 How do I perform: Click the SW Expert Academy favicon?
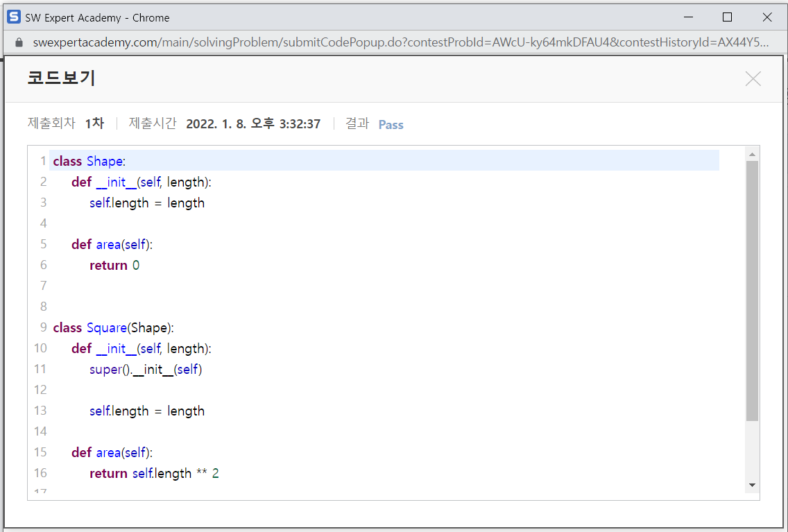click(14, 17)
